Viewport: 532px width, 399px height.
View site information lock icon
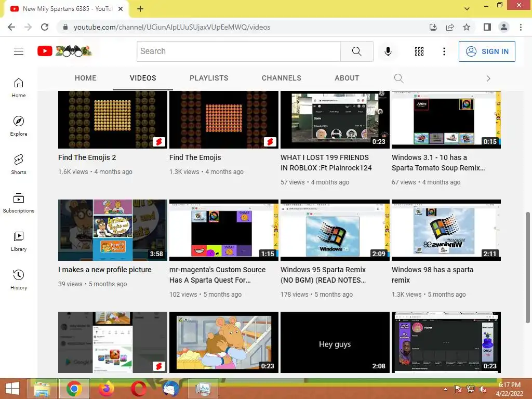65,27
